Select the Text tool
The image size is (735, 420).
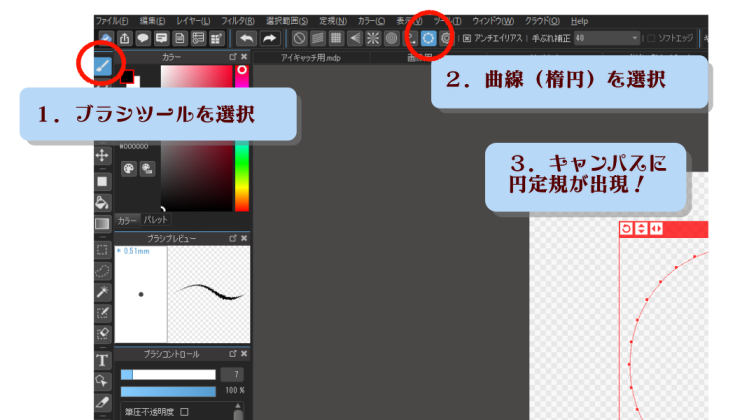(102, 360)
